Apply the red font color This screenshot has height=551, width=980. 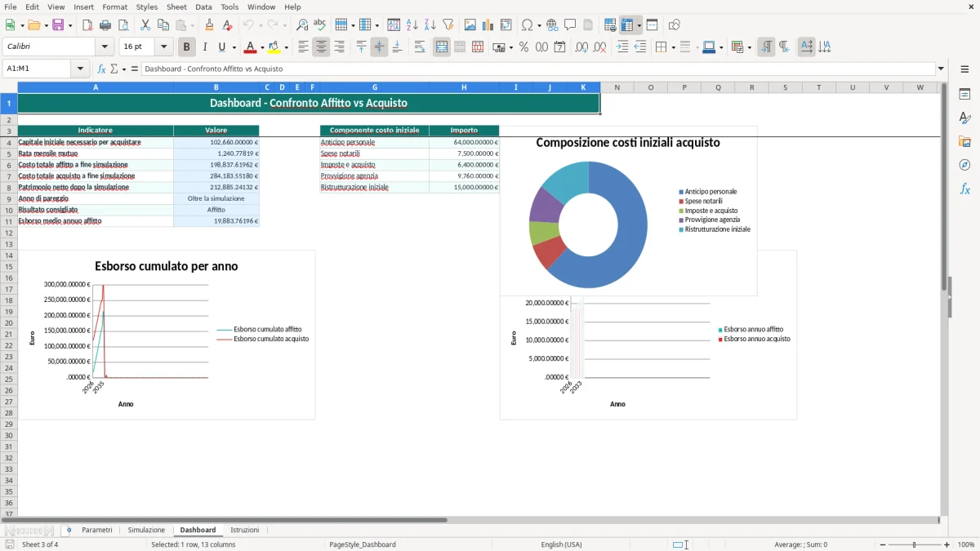pos(251,47)
